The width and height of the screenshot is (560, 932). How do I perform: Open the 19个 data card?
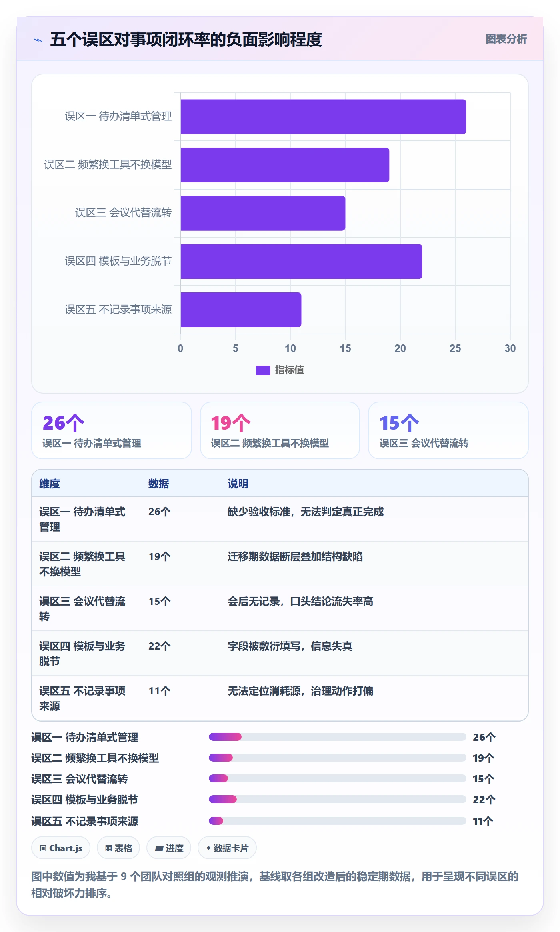point(280,430)
